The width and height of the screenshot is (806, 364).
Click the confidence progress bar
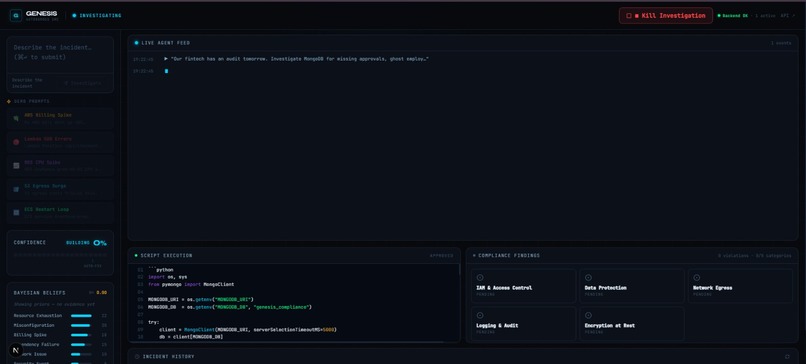[60, 255]
